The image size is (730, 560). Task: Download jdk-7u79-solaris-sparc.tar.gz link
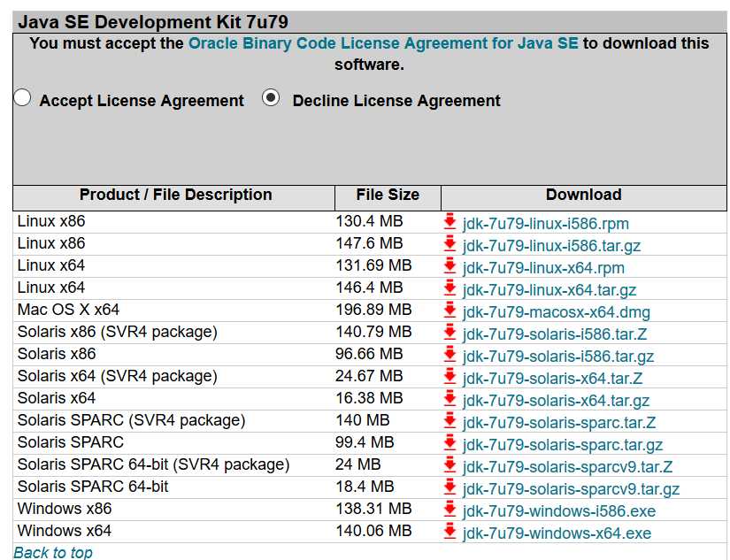pos(563,445)
